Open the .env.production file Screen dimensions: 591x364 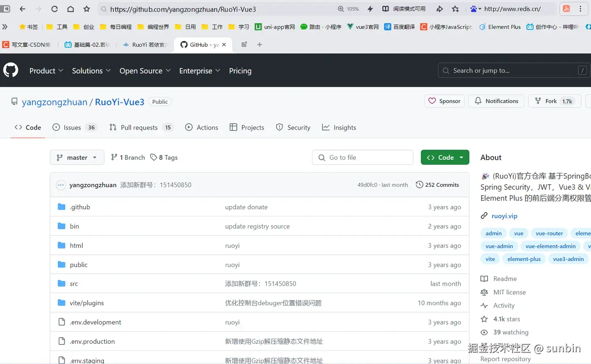92,342
